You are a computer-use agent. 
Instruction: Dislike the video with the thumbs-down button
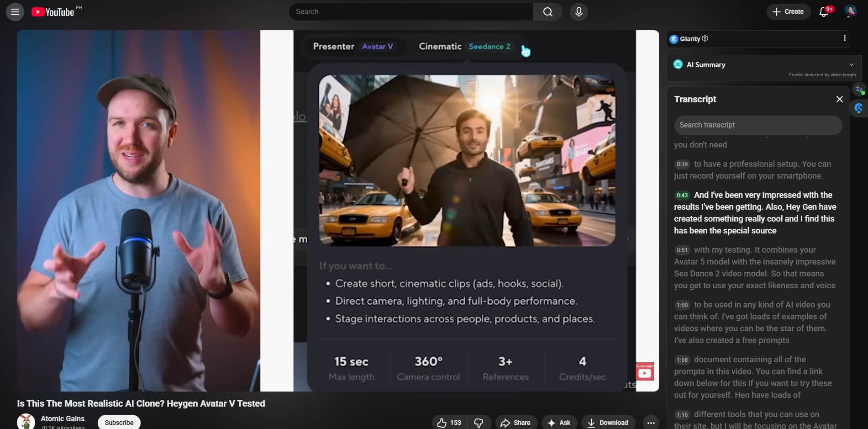click(x=479, y=423)
